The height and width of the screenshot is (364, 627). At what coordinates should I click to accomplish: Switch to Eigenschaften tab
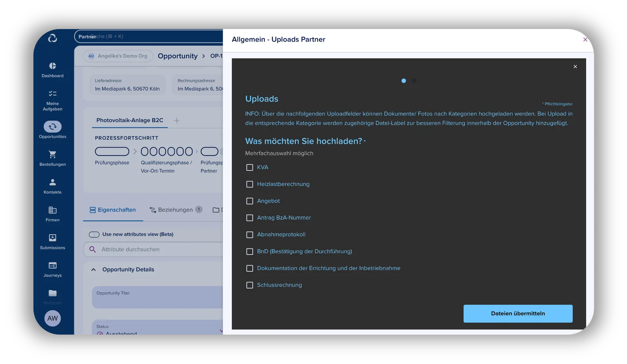tap(112, 210)
